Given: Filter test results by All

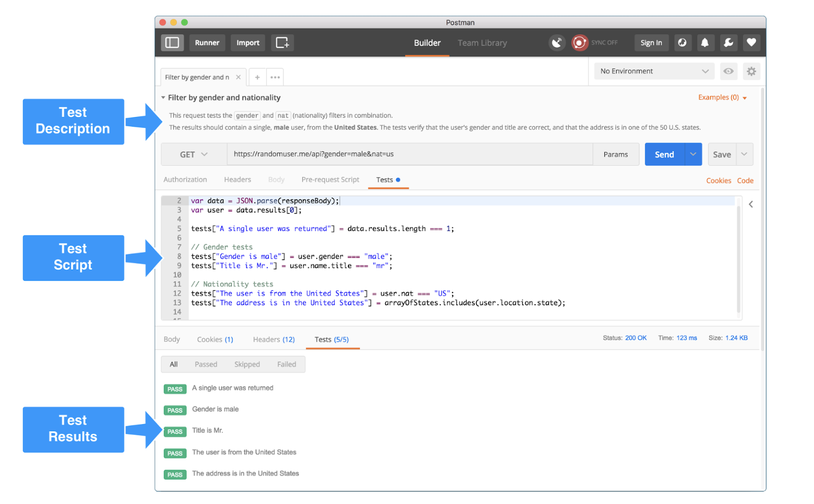Looking at the screenshot, I should point(173,364).
